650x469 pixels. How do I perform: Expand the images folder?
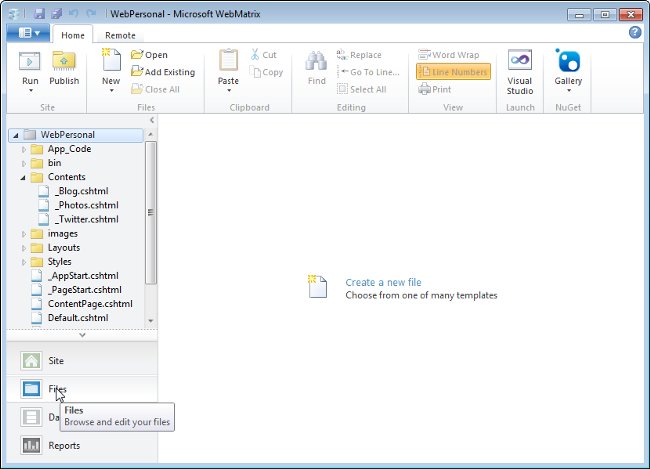click(x=24, y=234)
